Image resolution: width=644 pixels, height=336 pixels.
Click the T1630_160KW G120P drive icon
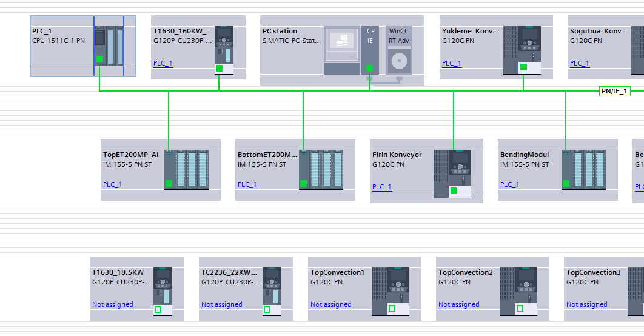point(224,50)
